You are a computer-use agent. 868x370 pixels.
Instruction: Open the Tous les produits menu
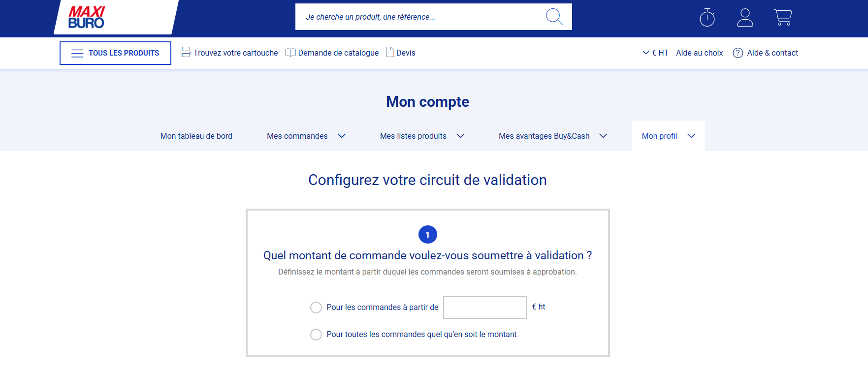(115, 53)
